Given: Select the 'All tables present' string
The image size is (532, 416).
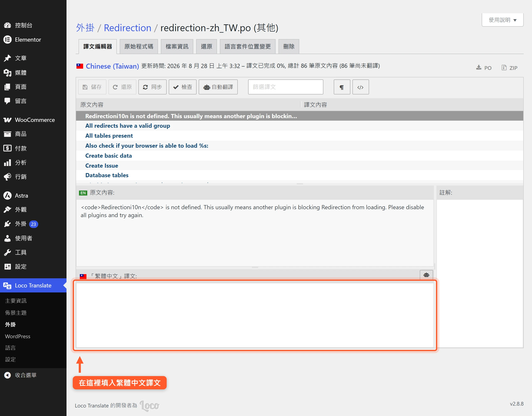Looking at the screenshot, I should click(300, 136).
